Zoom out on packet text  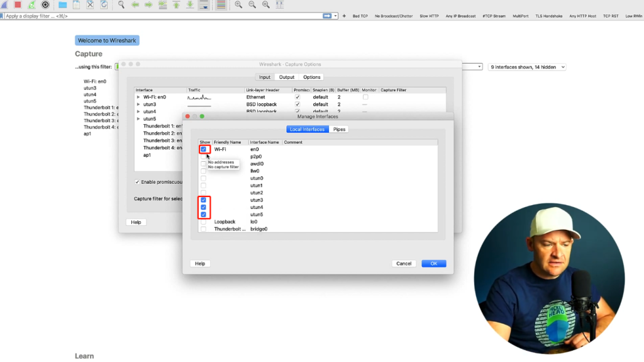coord(252,4)
